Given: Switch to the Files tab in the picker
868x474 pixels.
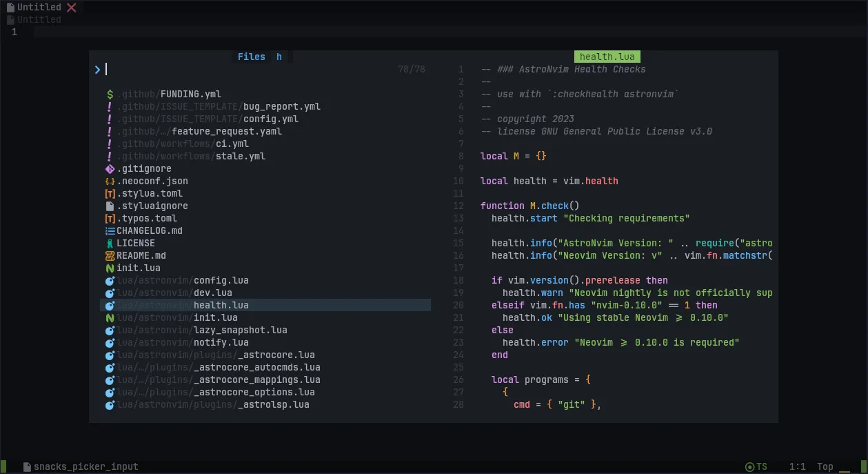Looking at the screenshot, I should (x=252, y=57).
